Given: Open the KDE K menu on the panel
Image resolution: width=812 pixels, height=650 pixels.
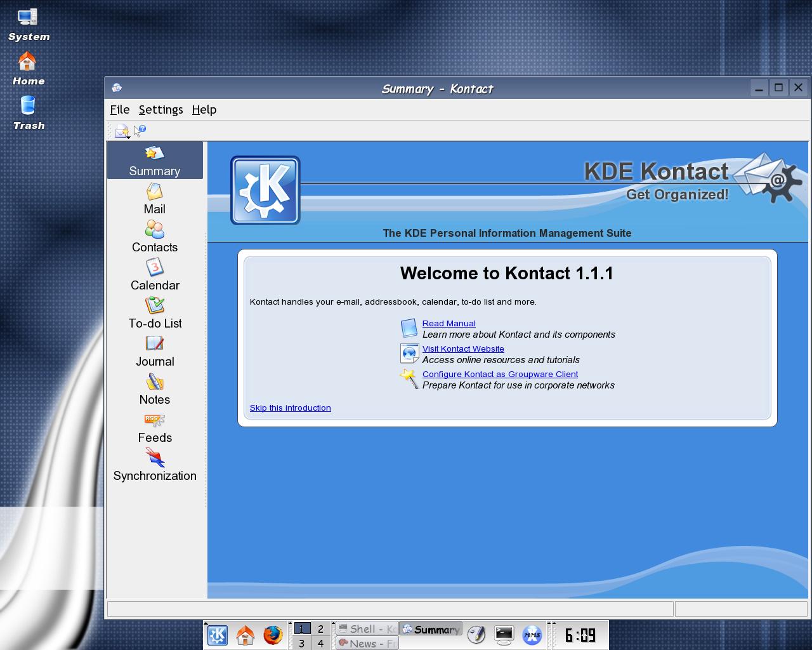Looking at the screenshot, I should tap(218, 635).
